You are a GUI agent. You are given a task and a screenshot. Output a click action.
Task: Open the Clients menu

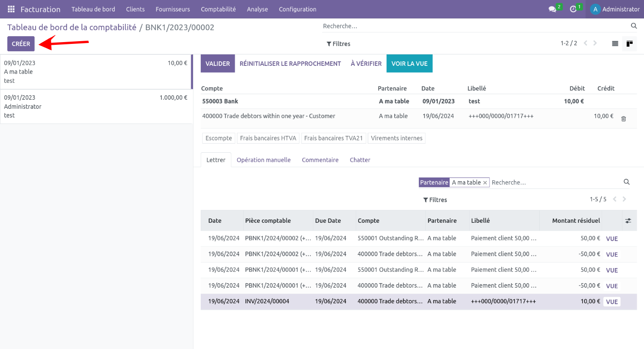click(135, 9)
